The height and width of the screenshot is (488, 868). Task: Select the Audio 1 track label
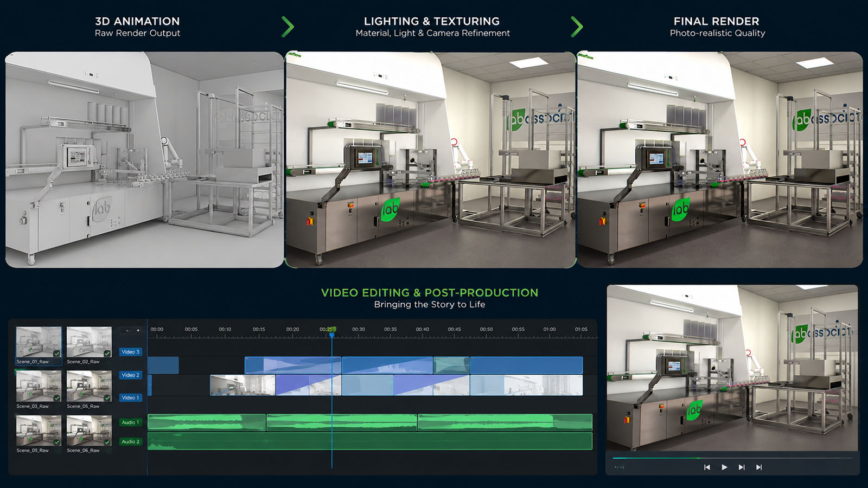pyautogui.click(x=131, y=422)
